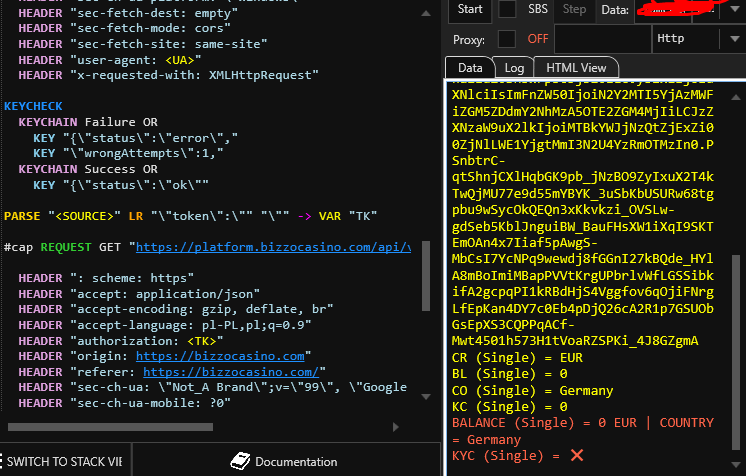This screenshot has width=746, height=476.
Task: Click the data panel scroll-up arrow
Action: 736,97
